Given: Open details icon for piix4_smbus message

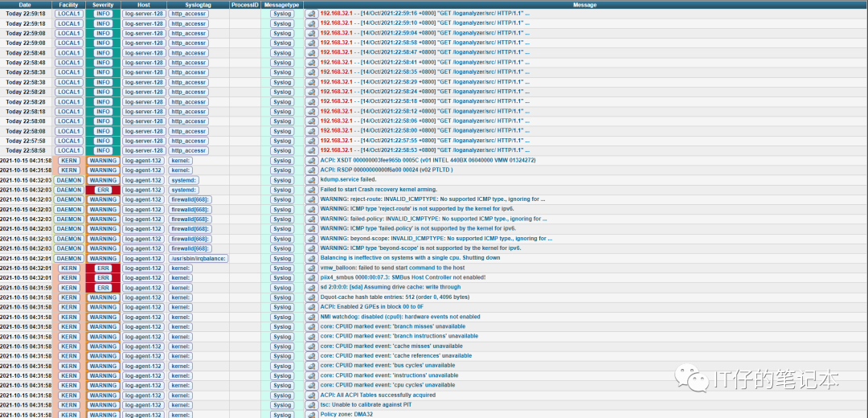Looking at the screenshot, I should pyautogui.click(x=312, y=278).
